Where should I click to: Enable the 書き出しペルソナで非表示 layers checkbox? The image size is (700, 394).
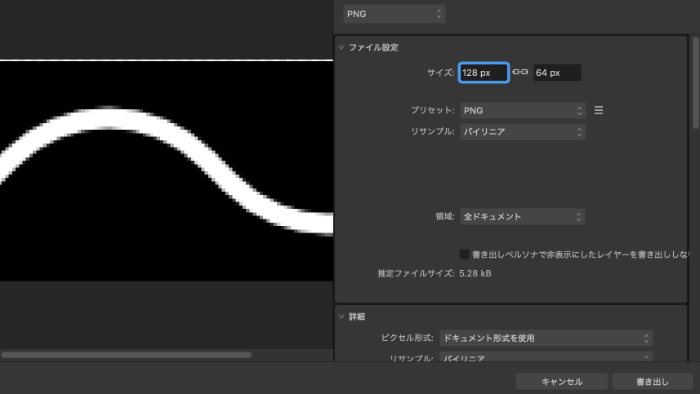(x=464, y=254)
